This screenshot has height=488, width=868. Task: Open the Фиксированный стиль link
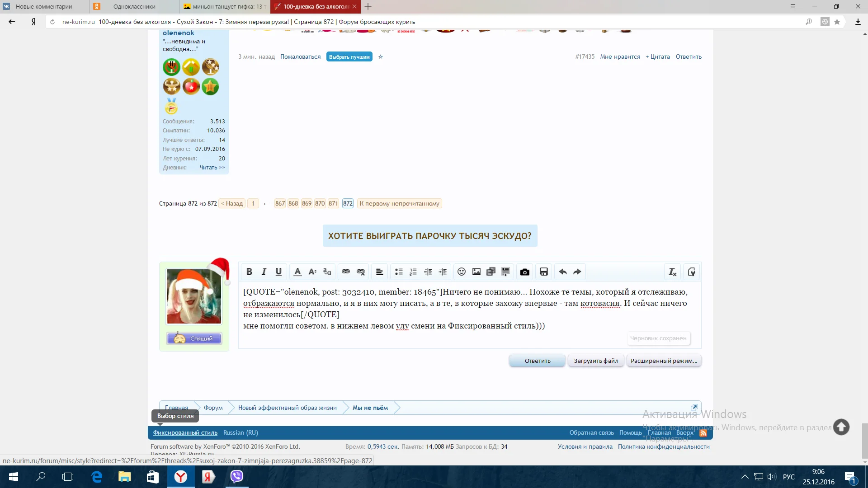pos(185,432)
